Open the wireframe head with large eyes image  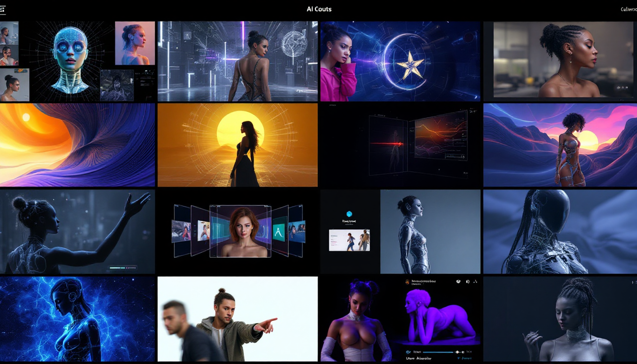(x=70, y=59)
